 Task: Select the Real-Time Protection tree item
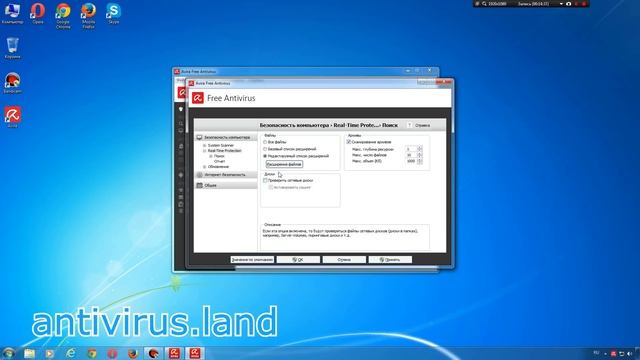pos(224,151)
